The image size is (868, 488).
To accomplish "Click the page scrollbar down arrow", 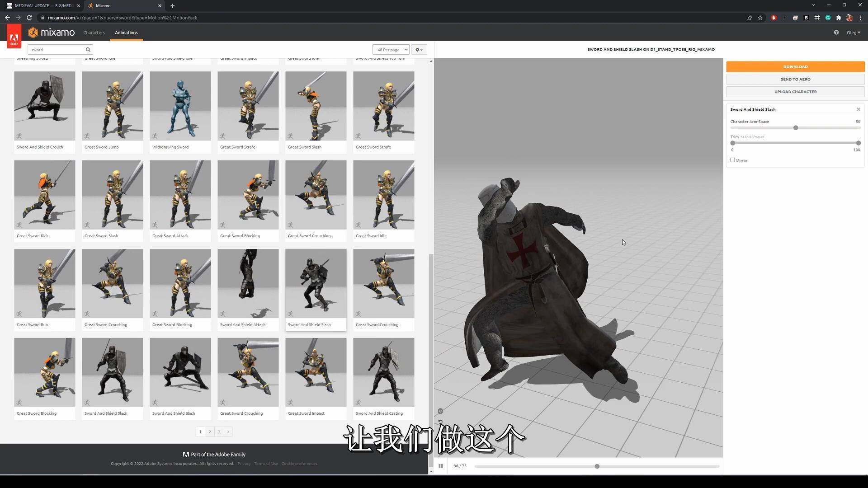I will pyautogui.click(x=431, y=471).
